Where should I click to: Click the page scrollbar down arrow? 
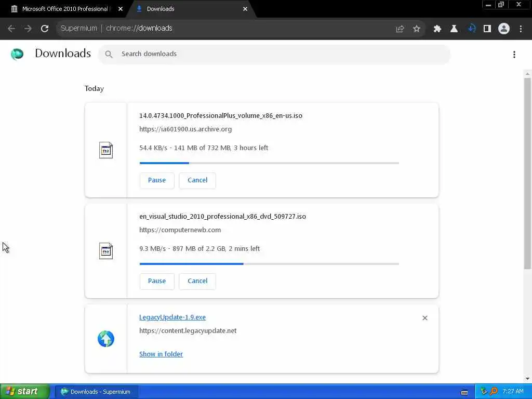[527, 379]
